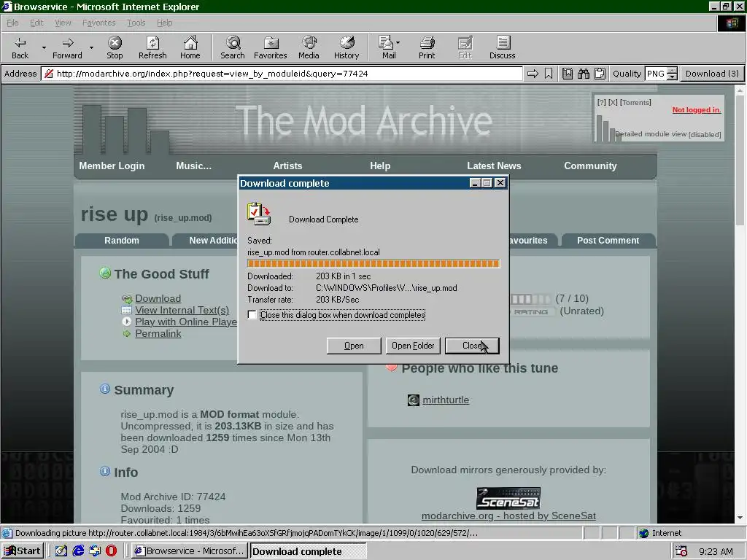
Task: Click the Not logged in link
Action: coord(696,110)
